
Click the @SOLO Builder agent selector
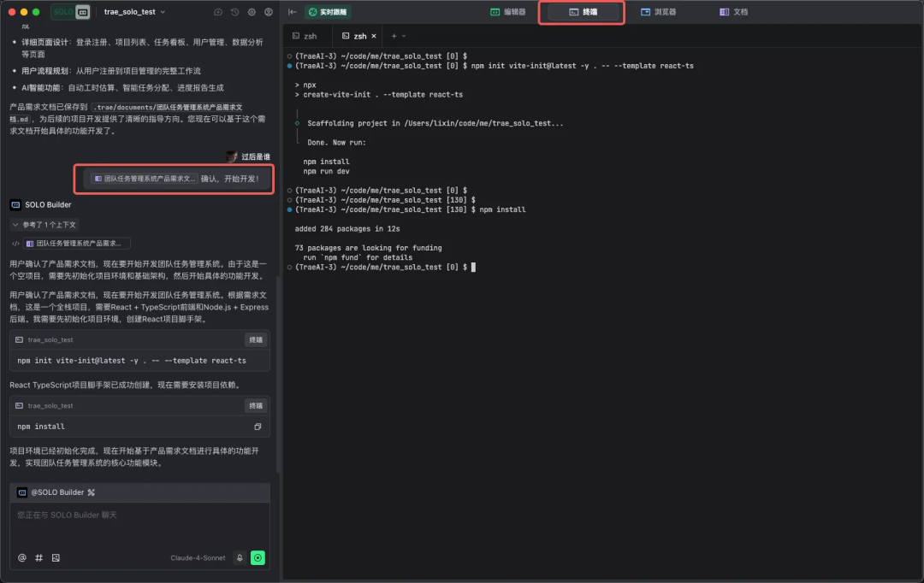[x=56, y=492]
